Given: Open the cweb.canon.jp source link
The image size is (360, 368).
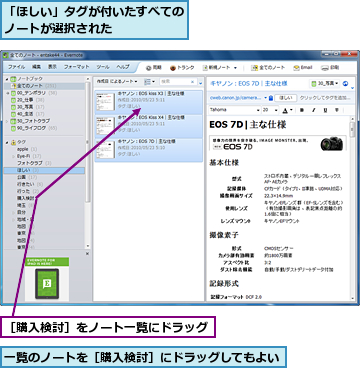Looking at the screenshot, I should 235,98.
